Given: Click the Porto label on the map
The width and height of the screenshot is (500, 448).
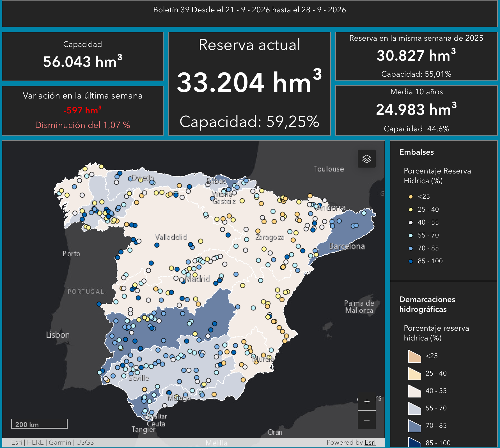Looking at the screenshot, I should [71, 254].
